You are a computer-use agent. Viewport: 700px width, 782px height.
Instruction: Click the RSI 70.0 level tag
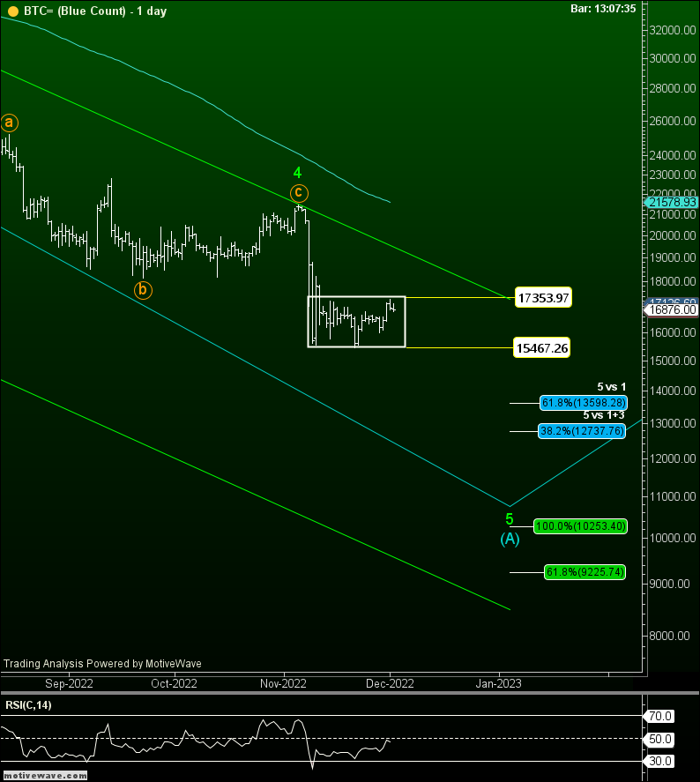click(x=659, y=716)
